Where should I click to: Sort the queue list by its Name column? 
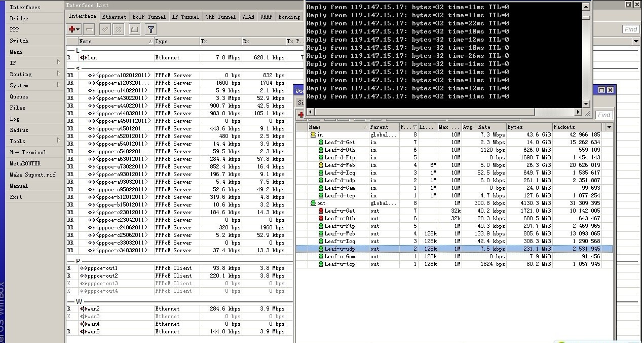337,127
